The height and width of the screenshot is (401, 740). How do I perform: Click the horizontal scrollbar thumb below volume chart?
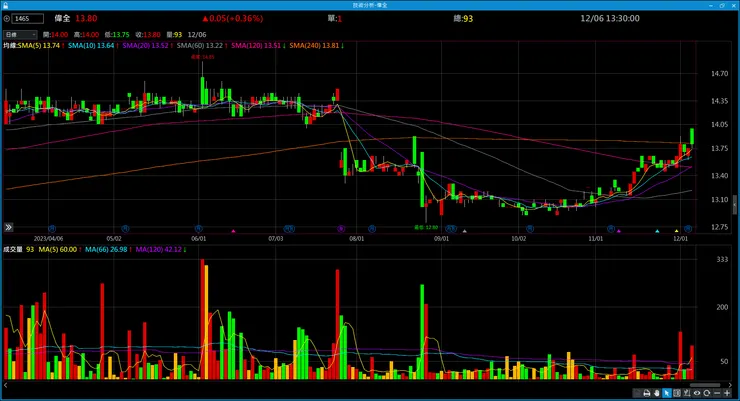point(705,385)
